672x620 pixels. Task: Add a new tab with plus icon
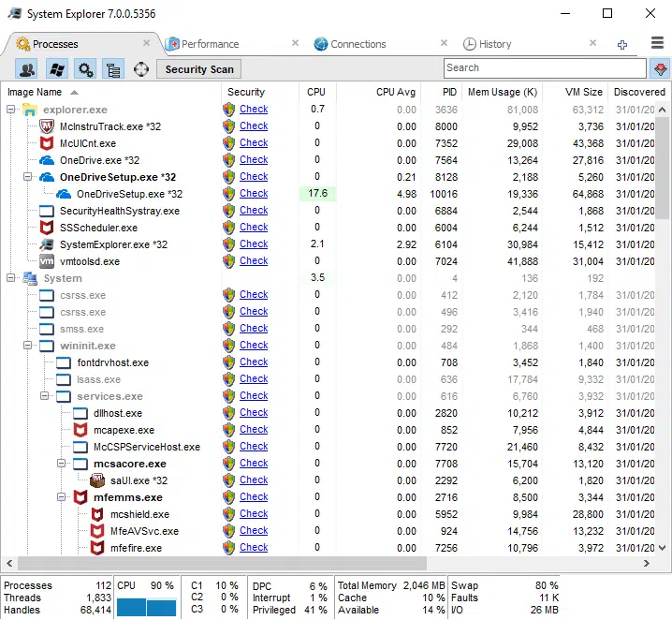(622, 44)
